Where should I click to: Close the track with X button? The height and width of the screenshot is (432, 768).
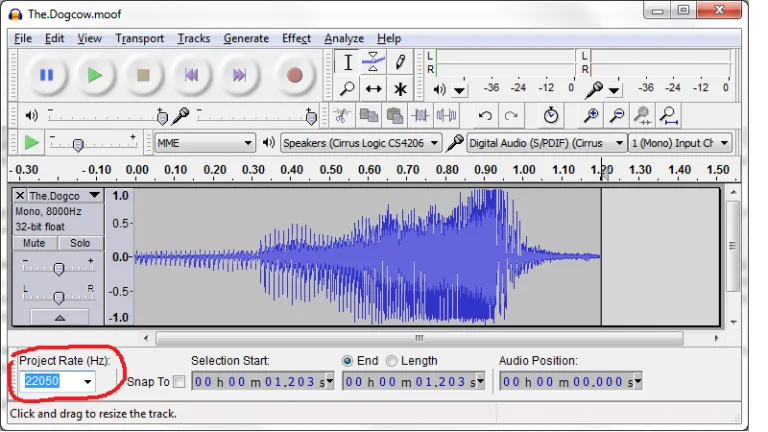(20, 195)
